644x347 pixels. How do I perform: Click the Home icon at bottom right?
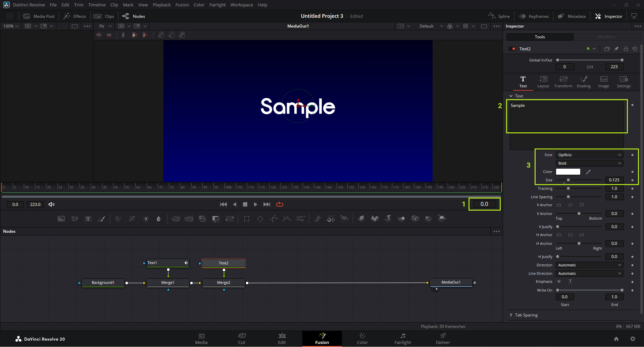[616, 339]
